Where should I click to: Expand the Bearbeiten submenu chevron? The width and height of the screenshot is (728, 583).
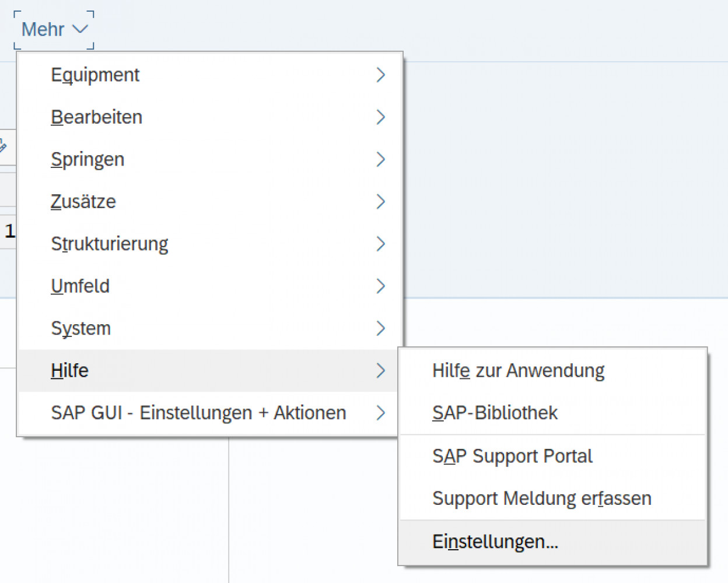[x=381, y=117]
